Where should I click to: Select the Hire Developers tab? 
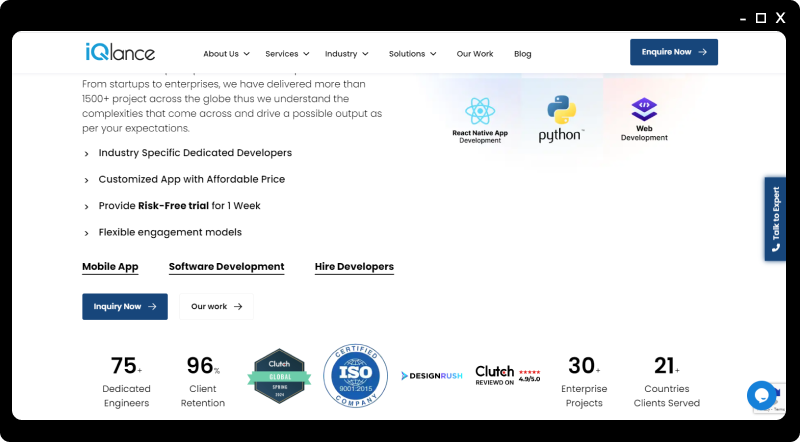click(354, 267)
